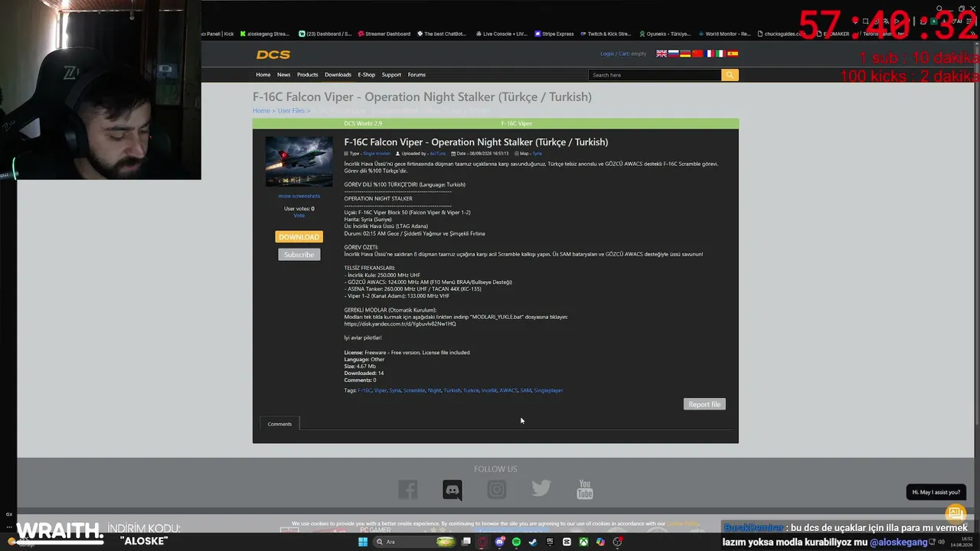Click the SAM tag
This screenshot has height=551, width=980.
pyautogui.click(x=526, y=390)
